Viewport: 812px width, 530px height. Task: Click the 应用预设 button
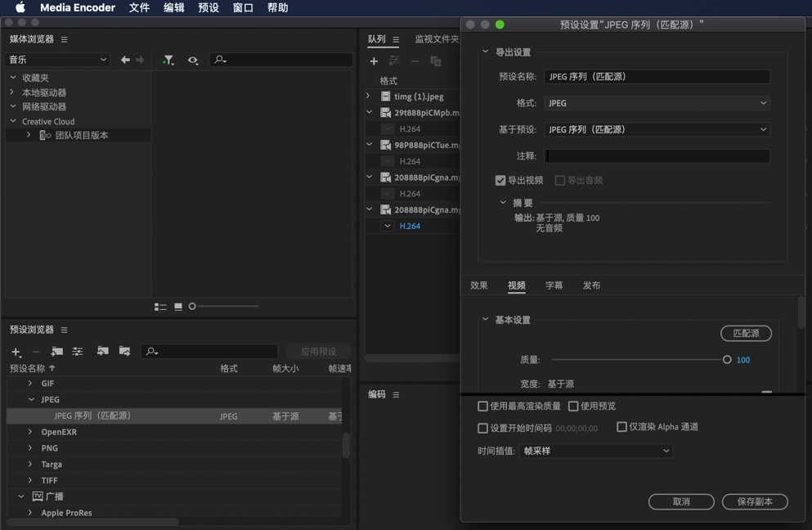click(x=318, y=351)
